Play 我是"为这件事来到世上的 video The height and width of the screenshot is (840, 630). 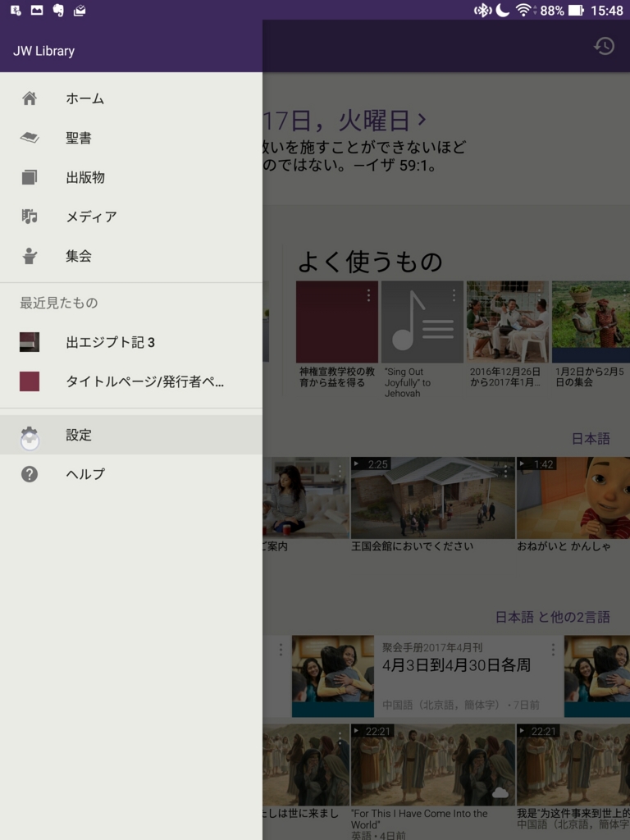click(x=573, y=765)
